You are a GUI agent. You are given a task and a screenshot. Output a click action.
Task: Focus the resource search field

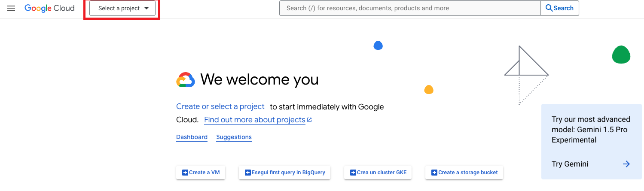410,8
